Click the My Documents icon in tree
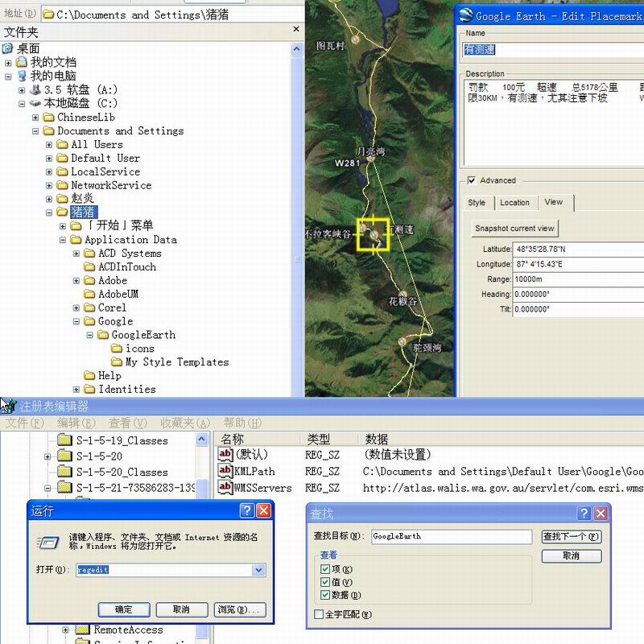 (x=22, y=62)
